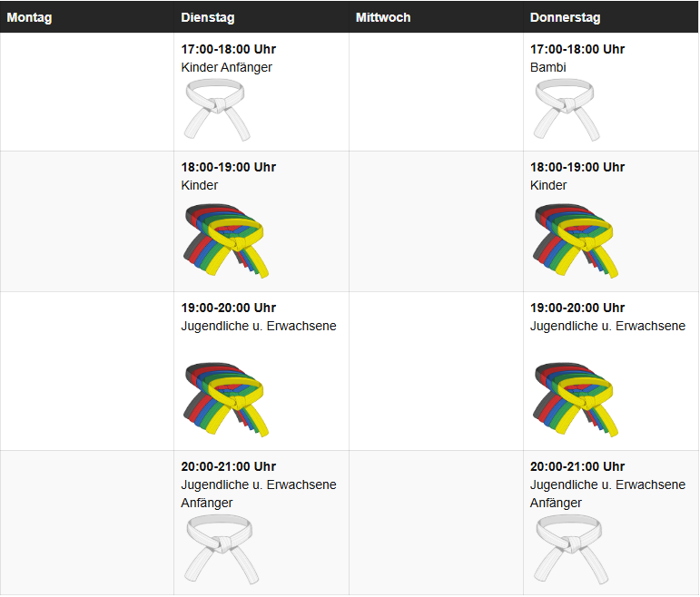Select the Donnerstag column header
This screenshot has width=700, height=597.
click(565, 17)
